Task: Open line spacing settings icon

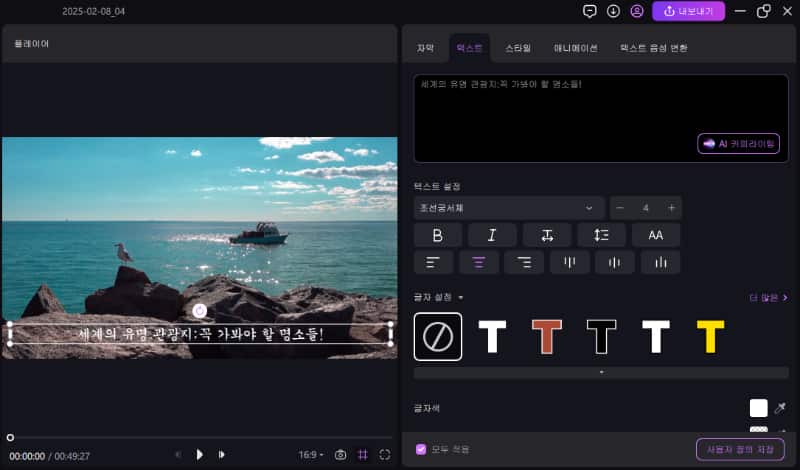Action: tap(601, 235)
